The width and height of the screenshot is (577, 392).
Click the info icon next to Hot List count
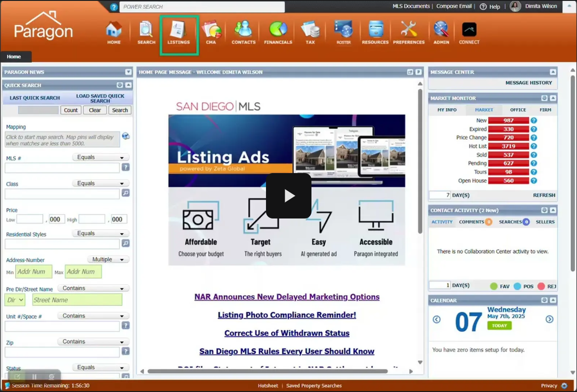coord(534,146)
